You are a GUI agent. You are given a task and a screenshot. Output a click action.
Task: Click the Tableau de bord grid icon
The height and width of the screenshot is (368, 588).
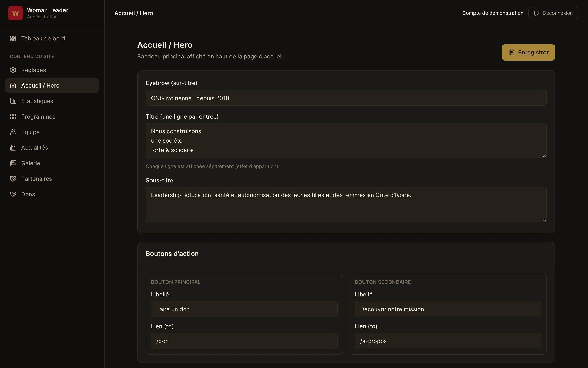click(x=13, y=38)
